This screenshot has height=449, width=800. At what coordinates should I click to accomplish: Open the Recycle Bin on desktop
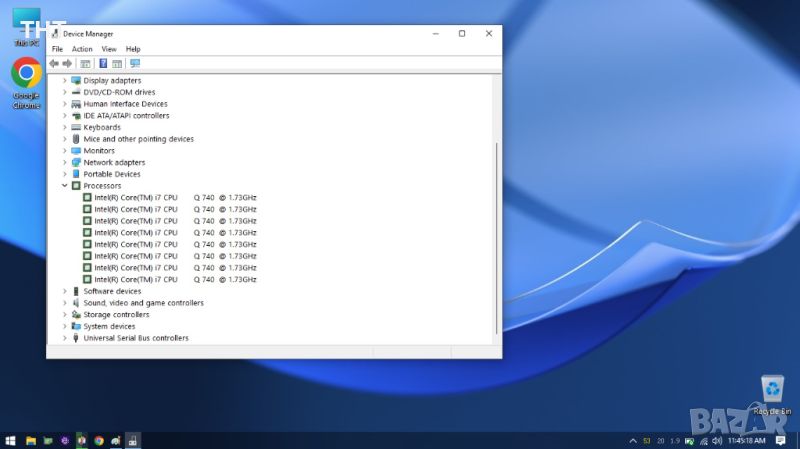[772, 392]
